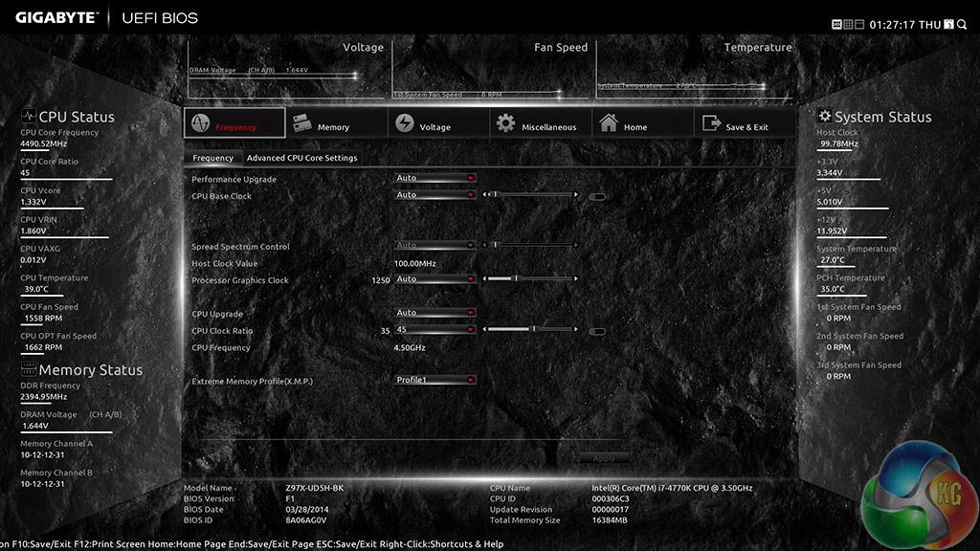Screen dimensions: 980x551
Task: Increase CPU Base Clock with right arrow
Action: click(575, 195)
